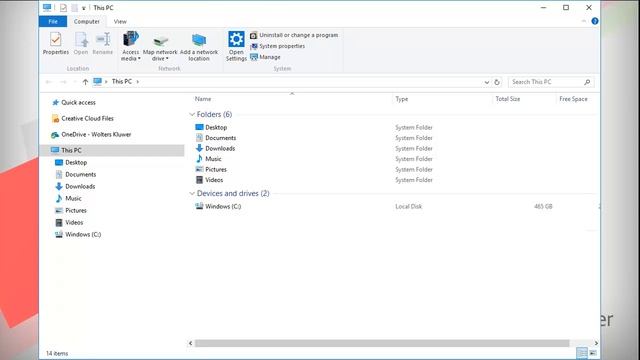Open System properties from ribbon

tap(278, 46)
